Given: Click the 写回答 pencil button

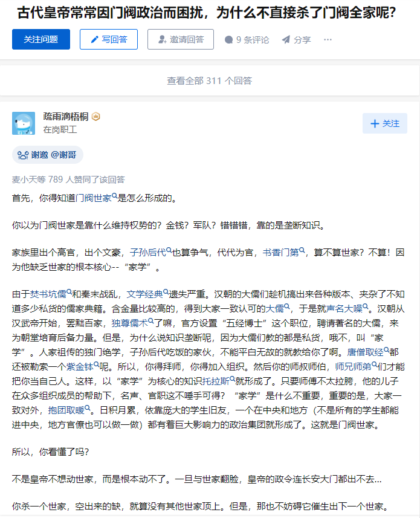Looking at the screenshot, I should pyautogui.click(x=109, y=39).
